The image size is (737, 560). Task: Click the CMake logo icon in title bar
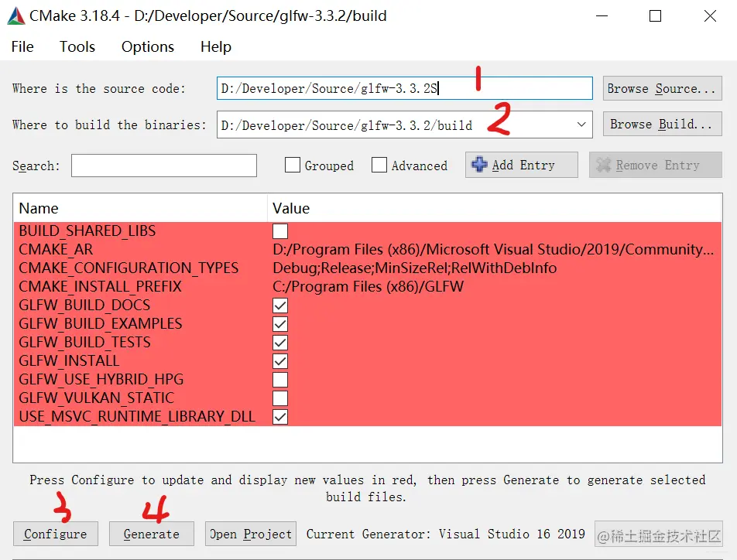coord(16,16)
